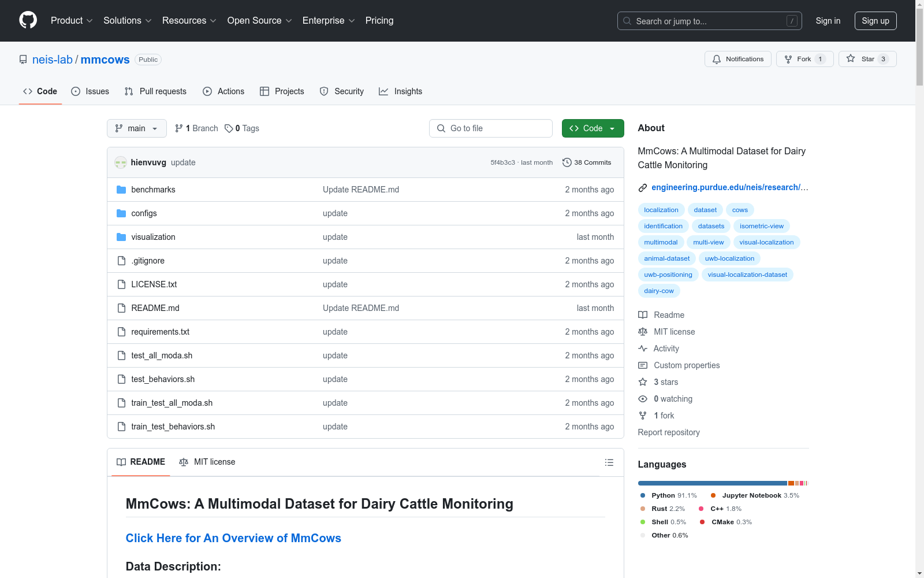This screenshot has height=578, width=924.
Task: Open the Open Source dropdown
Action: [260, 20]
